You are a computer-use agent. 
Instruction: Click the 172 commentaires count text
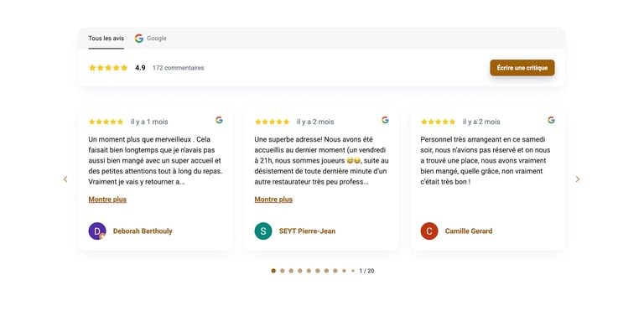[x=179, y=68]
